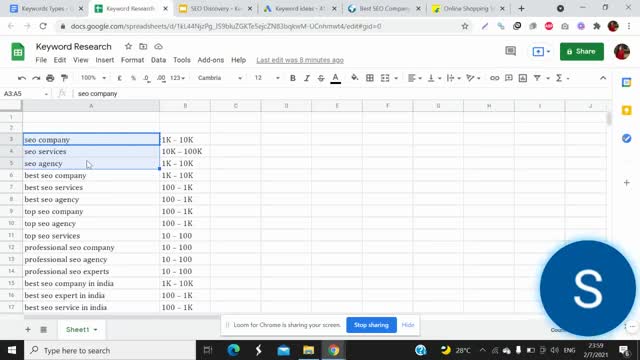
Task: Open text rotation dropdown
Action: coord(473,78)
